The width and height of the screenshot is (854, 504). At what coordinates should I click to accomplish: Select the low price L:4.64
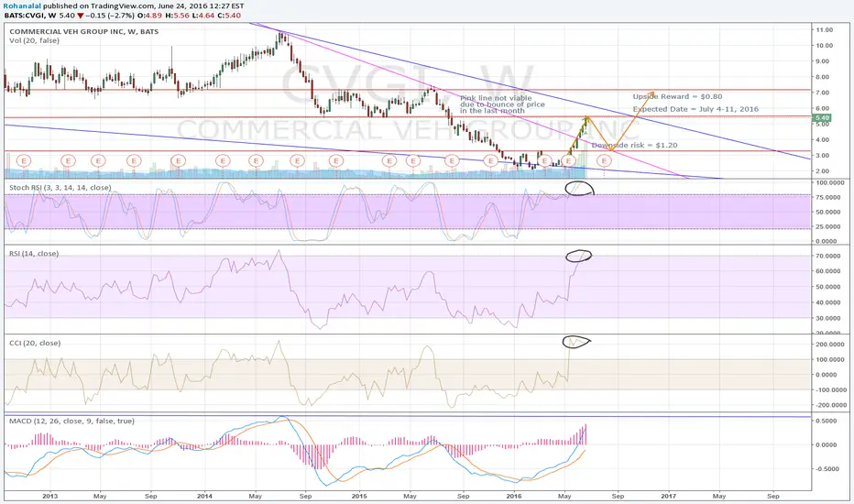[203, 16]
